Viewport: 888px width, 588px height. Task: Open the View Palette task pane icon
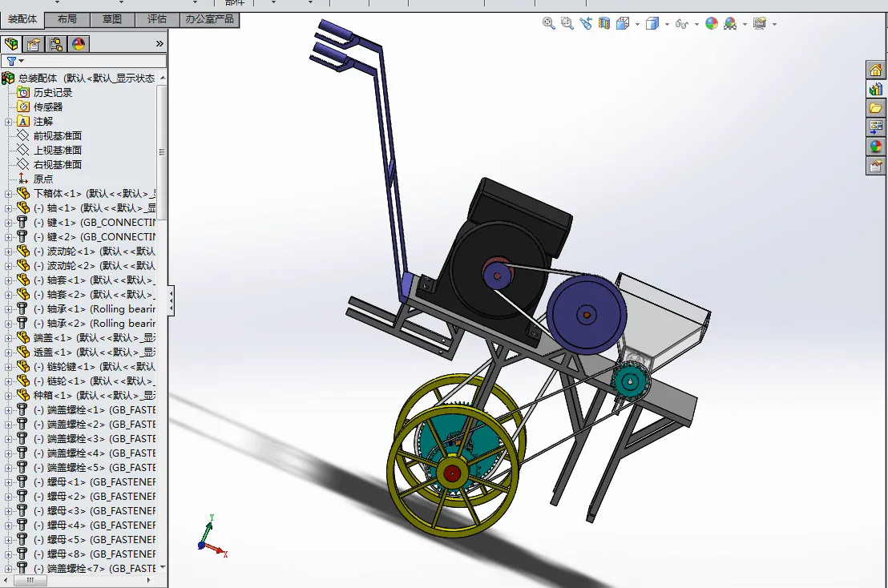pyautogui.click(x=875, y=127)
